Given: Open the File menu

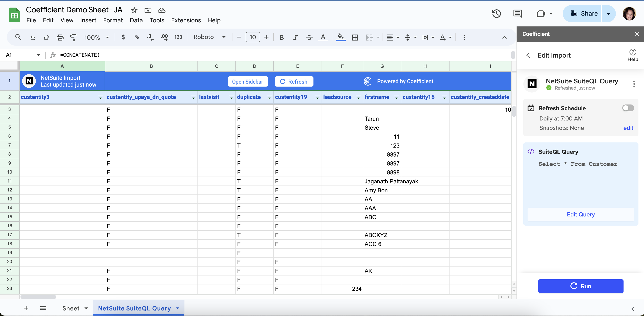Looking at the screenshot, I should (x=31, y=20).
